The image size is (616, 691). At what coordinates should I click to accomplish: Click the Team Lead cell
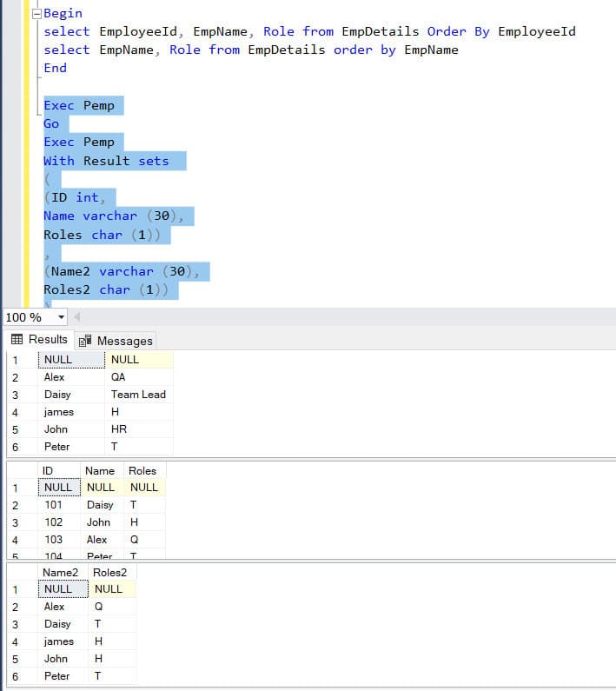click(138, 395)
